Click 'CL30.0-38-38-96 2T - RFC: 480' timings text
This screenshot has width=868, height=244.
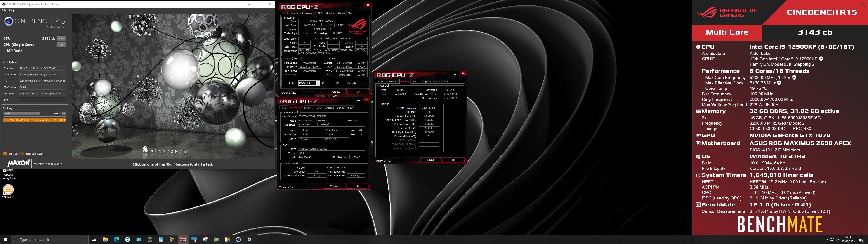[x=780, y=129]
